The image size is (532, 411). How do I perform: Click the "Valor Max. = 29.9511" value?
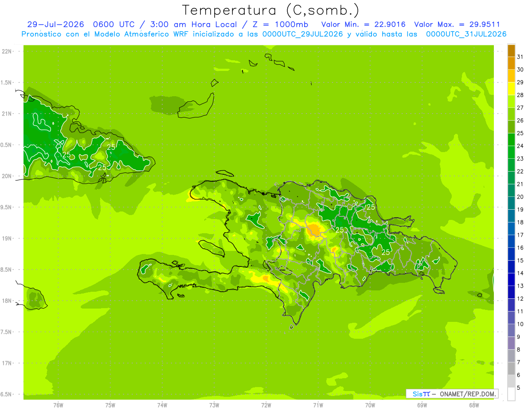tap(457, 24)
